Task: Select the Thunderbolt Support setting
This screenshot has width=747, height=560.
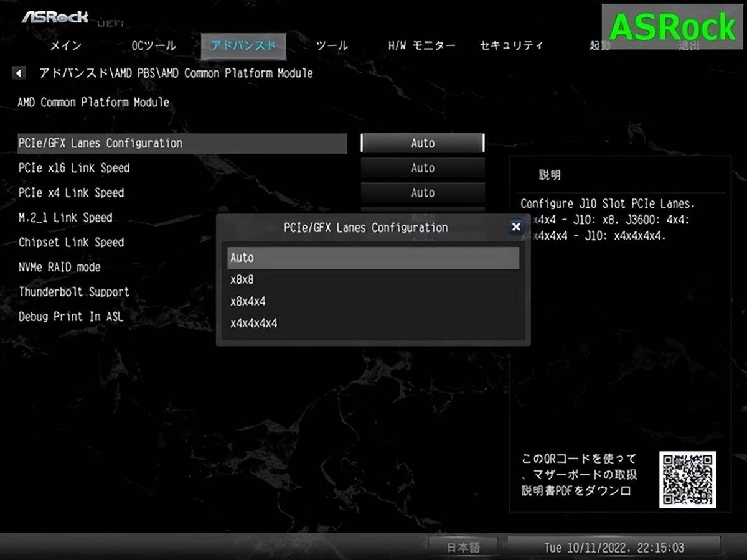Action: (74, 292)
